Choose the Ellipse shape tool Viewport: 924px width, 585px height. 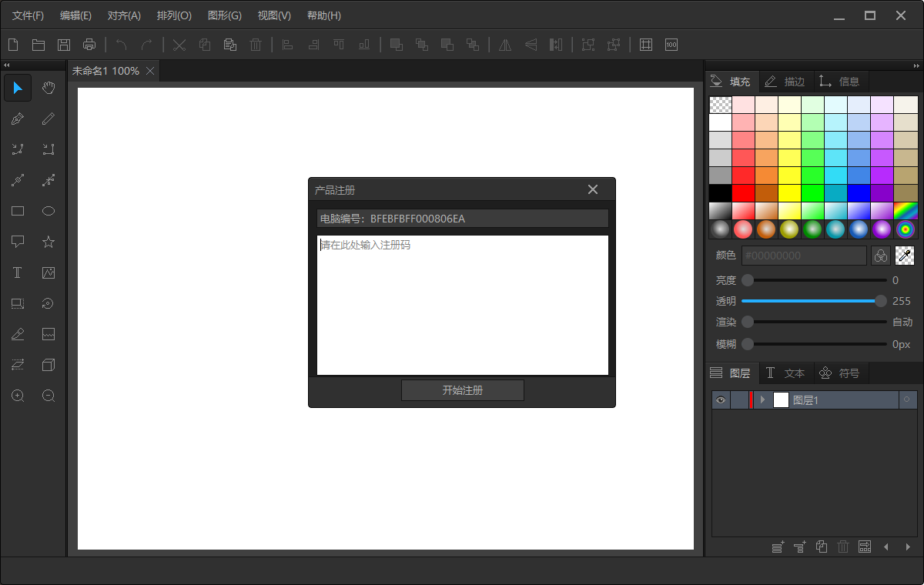coord(49,211)
